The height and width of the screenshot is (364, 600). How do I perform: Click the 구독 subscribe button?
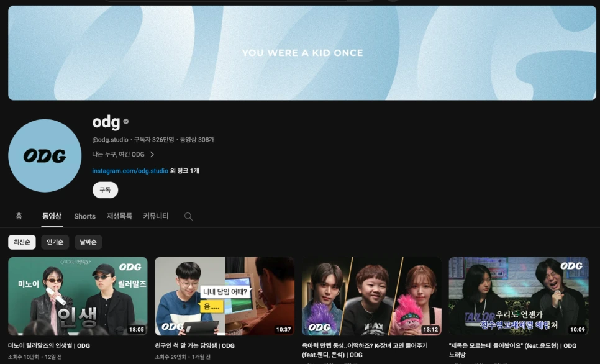pyautogui.click(x=105, y=190)
